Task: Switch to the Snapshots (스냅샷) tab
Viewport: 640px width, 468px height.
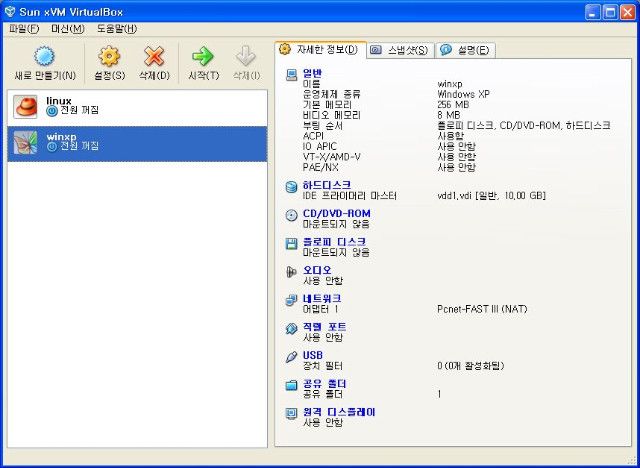Action: (x=400, y=51)
